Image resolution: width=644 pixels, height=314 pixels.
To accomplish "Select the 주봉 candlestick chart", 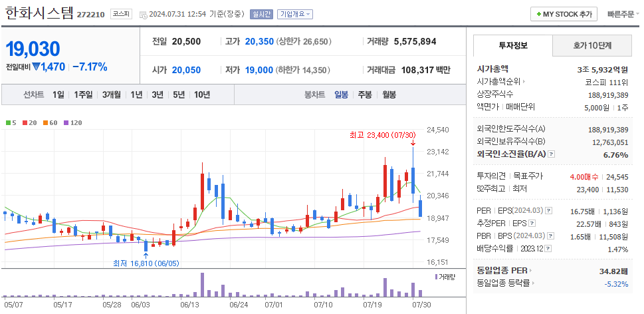I will click(x=365, y=94).
